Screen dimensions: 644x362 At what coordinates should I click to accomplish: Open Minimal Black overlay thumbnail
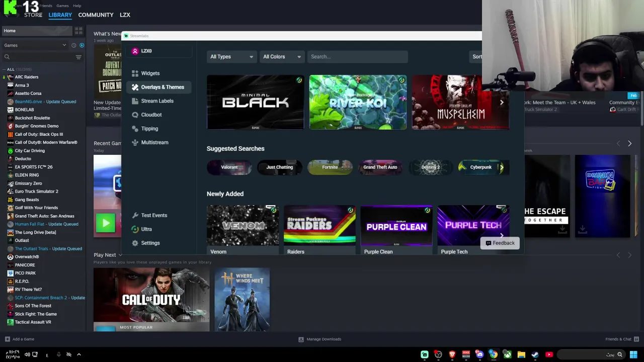pyautogui.click(x=255, y=102)
